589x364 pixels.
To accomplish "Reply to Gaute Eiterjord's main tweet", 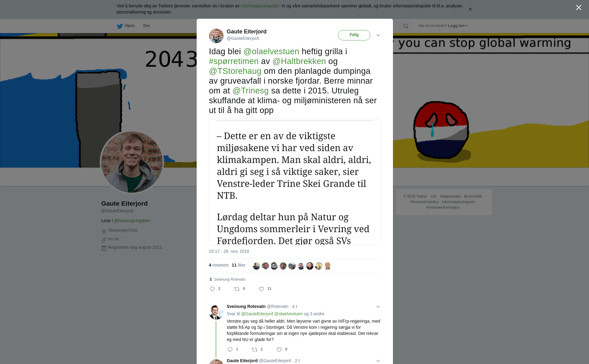I will click(212, 289).
